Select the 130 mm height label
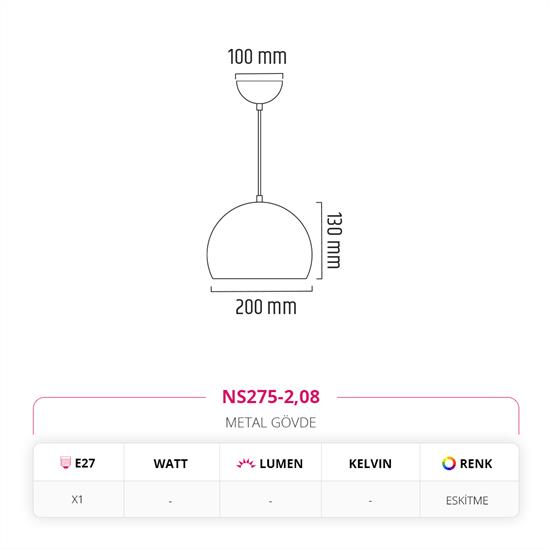The image size is (550, 550). (334, 241)
